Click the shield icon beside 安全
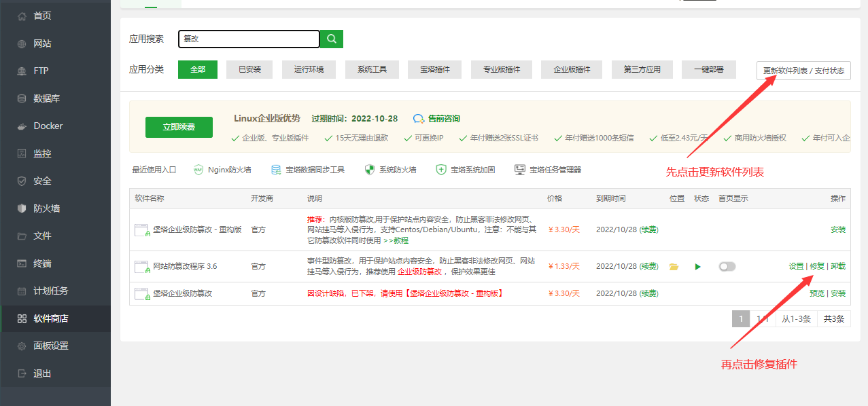 [22, 181]
